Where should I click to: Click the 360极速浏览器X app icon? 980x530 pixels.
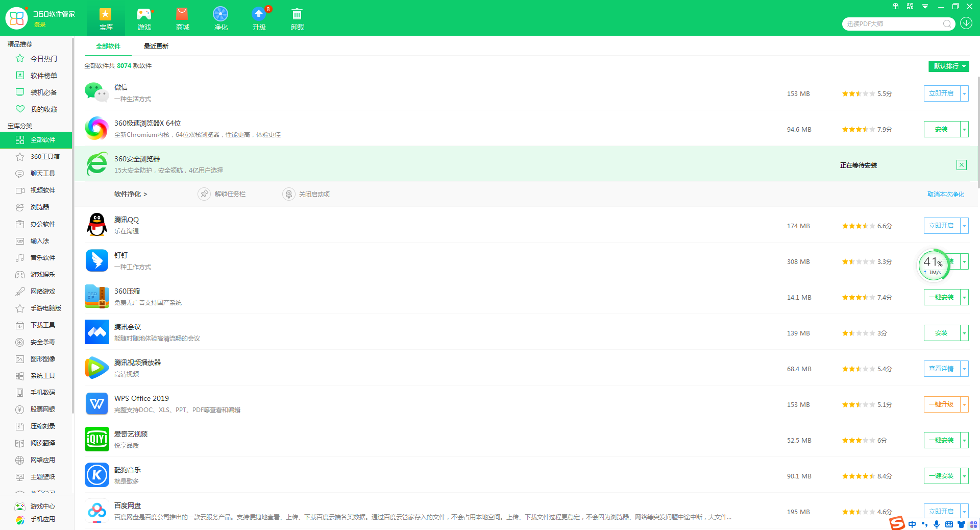click(96, 128)
